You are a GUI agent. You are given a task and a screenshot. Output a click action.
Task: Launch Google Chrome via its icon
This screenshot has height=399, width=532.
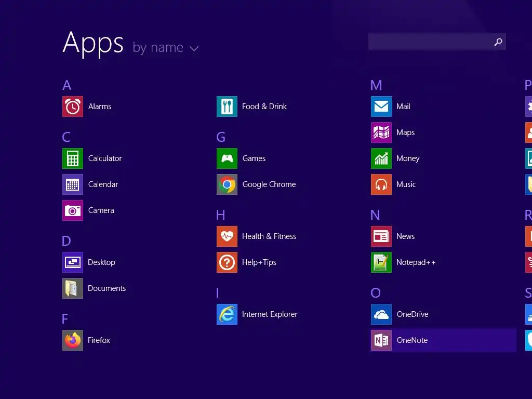click(x=227, y=184)
